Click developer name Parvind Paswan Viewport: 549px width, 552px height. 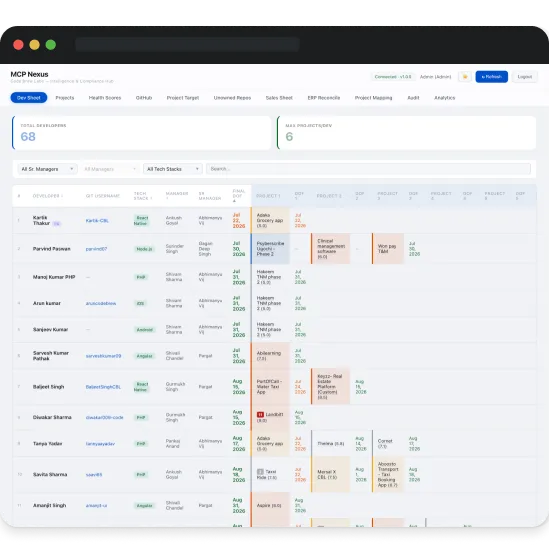pyautogui.click(x=51, y=249)
